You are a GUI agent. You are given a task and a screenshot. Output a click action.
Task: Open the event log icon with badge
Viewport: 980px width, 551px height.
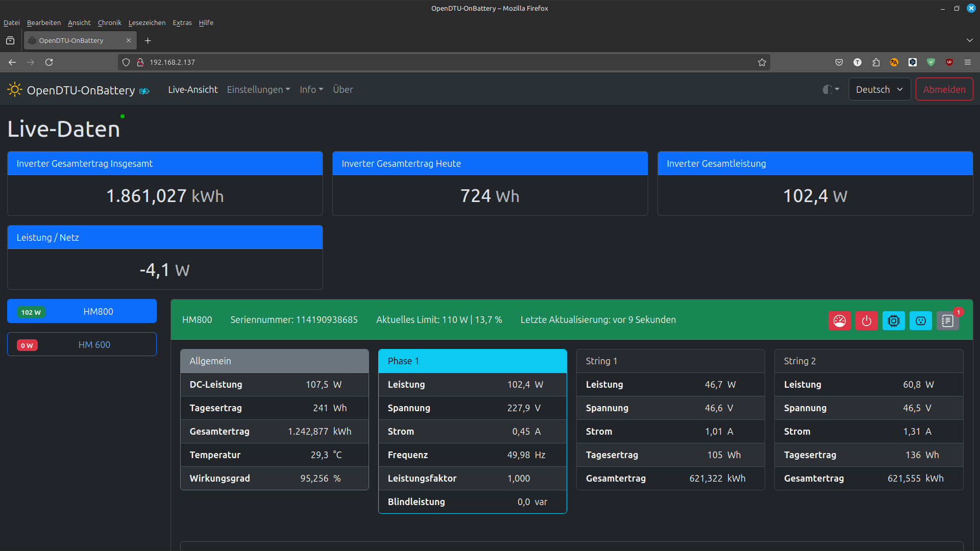click(x=948, y=320)
